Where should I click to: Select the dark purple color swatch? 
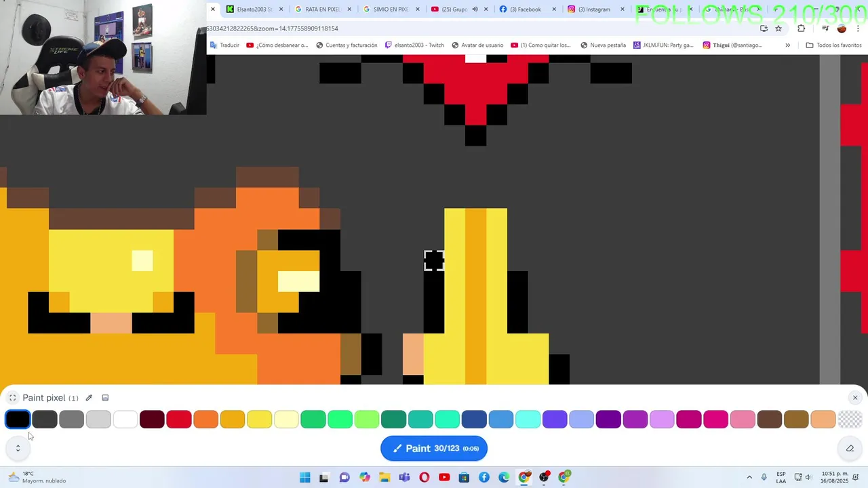pos(608,420)
